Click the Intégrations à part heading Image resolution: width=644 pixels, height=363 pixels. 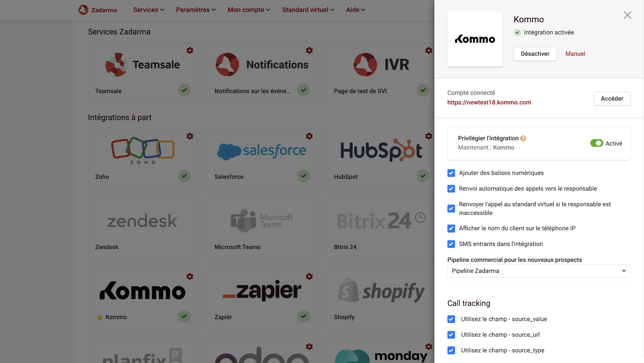coord(119,117)
